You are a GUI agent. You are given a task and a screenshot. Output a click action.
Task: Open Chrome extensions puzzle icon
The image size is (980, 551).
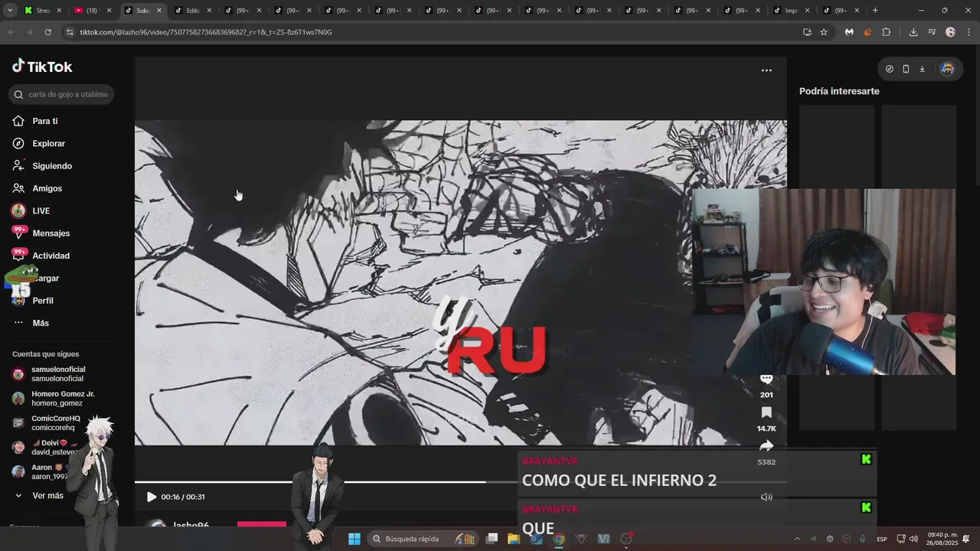[887, 32]
